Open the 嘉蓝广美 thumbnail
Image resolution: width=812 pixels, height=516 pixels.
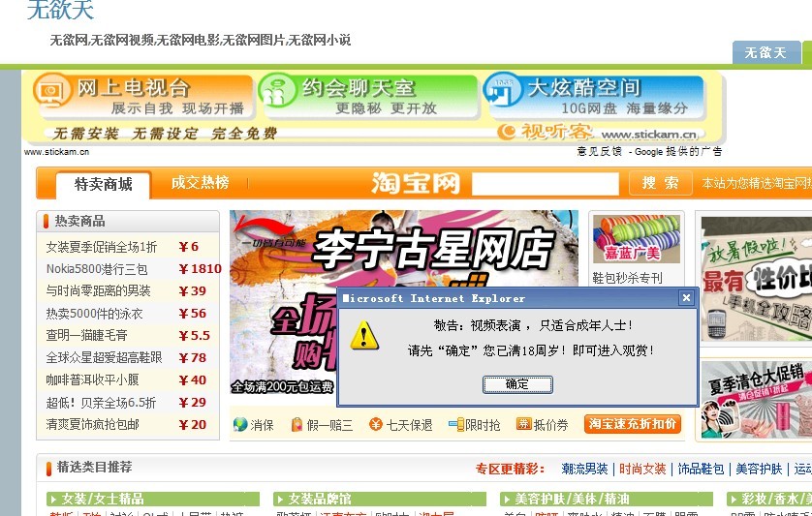tap(637, 240)
